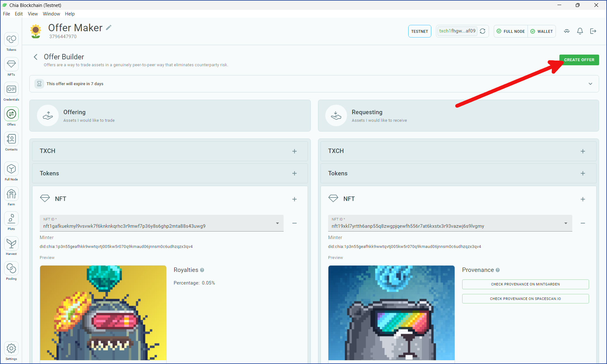Add TXCH to the Requesting side
Viewport: 607px width, 364px height.
(583, 151)
